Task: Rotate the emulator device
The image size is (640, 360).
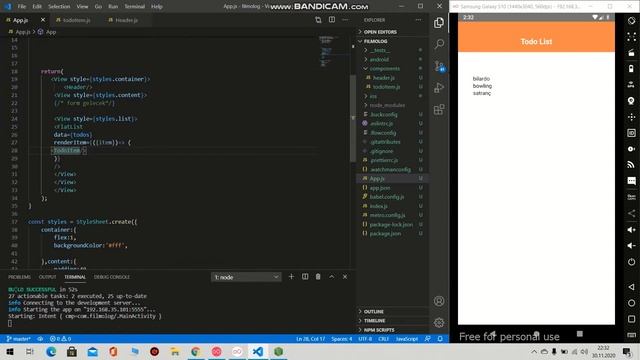Action: click(631, 21)
